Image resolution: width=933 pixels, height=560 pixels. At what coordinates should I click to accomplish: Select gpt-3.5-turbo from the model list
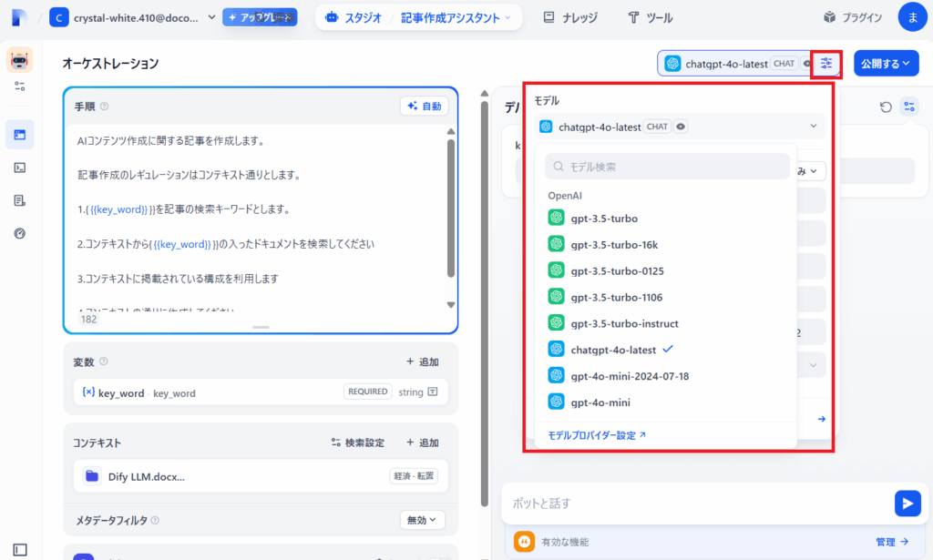point(630,219)
